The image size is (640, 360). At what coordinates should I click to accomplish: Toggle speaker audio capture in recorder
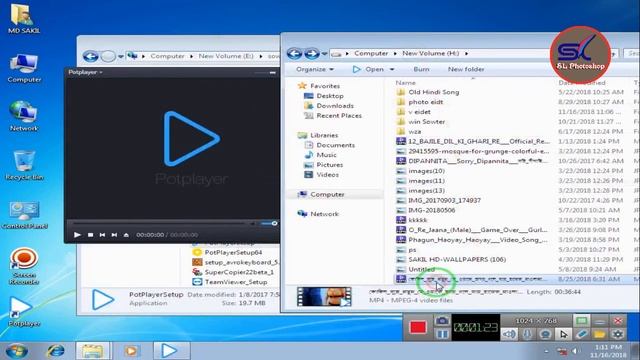[x=509, y=334]
